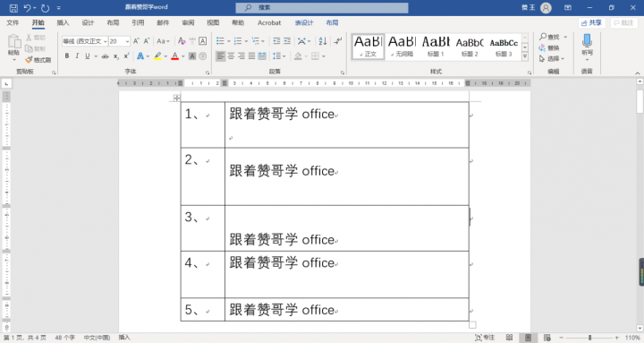Expand the styles gallery more arrow
This screenshot has width=644, height=343.
pos(525,57)
